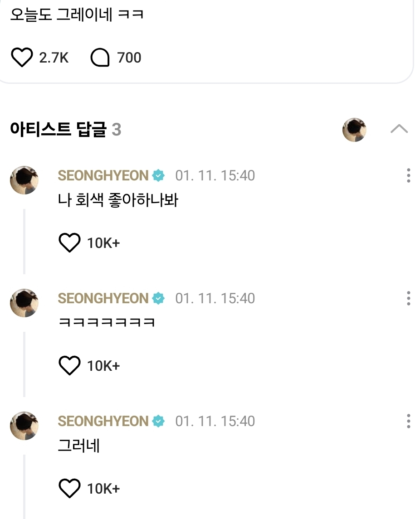Tap the profile picture on the "ㅋㅋㅋㅋㅋㅋㅋ" reply
The image size is (420, 519).
pyautogui.click(x=24, y=303)
